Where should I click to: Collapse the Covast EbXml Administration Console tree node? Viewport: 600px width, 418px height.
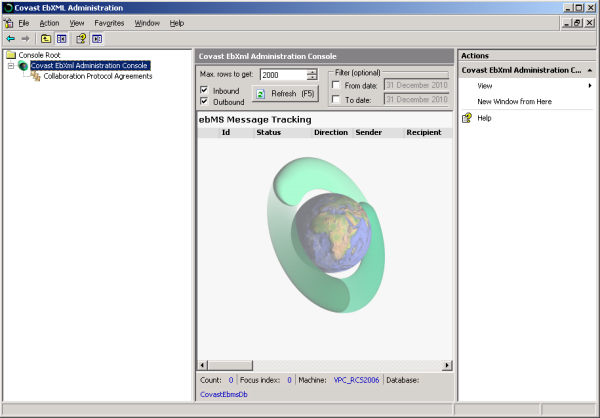coord(11,66)
